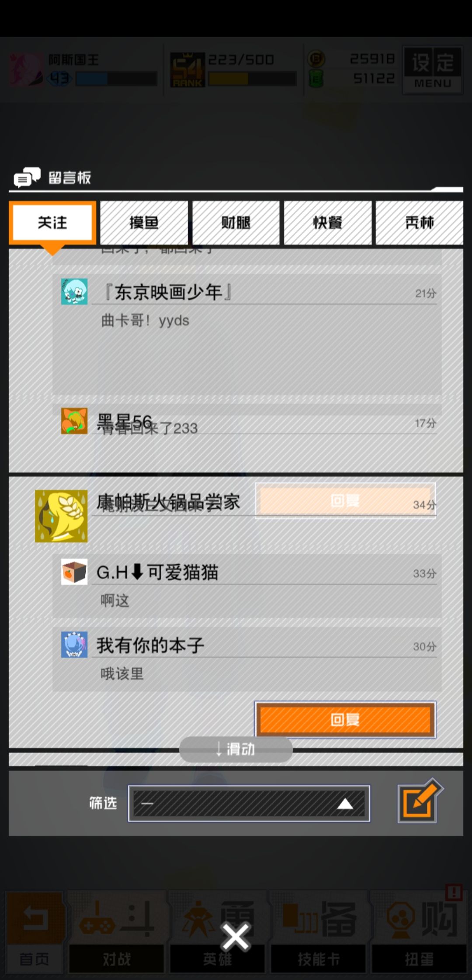Viewport: 472px width, 980px height.
Task: Open the 快餐 tab
Action: point(328,223)
